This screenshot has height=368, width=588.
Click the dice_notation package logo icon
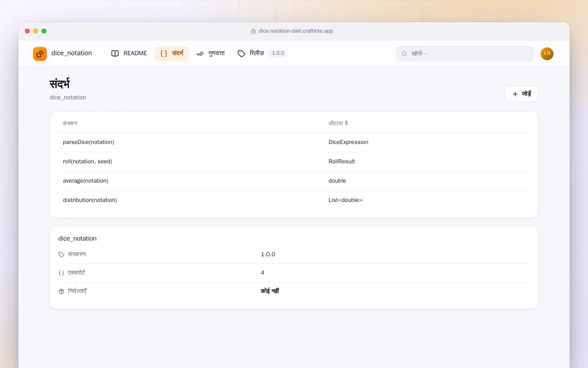(40, 53)
